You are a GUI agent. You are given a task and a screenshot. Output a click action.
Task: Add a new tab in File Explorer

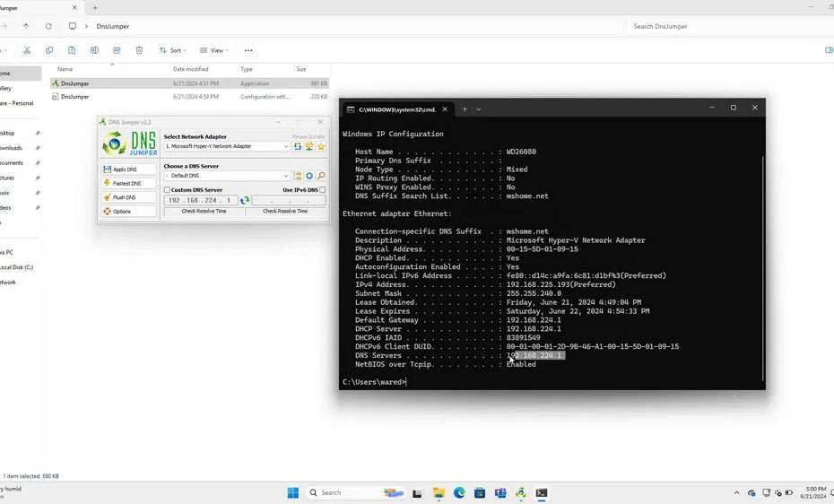coord(95,8)
